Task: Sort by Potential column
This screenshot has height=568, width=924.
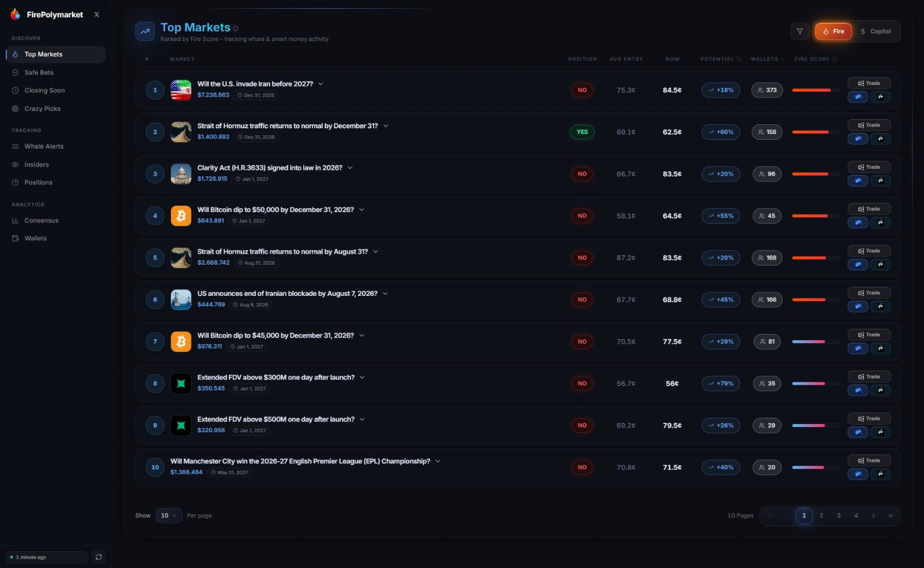Action: click(721, 59)
